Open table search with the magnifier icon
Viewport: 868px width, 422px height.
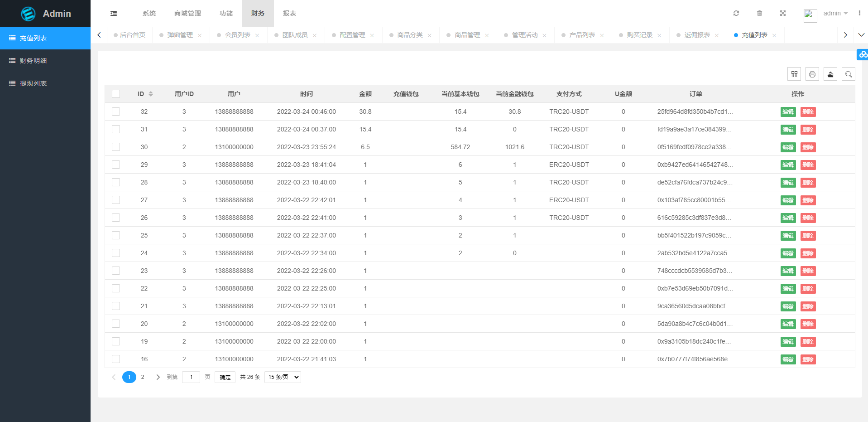[x=849, y=73]
